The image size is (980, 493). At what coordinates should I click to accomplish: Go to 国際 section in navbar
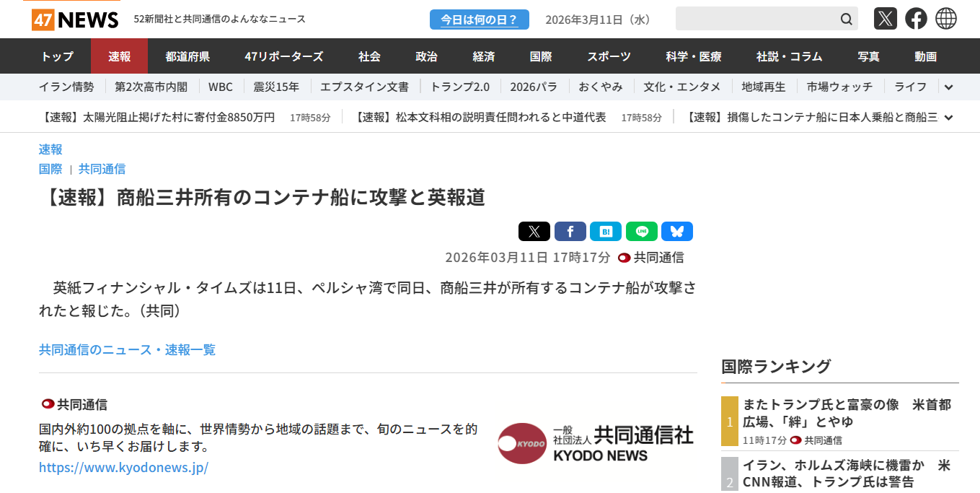coord(540,56)
